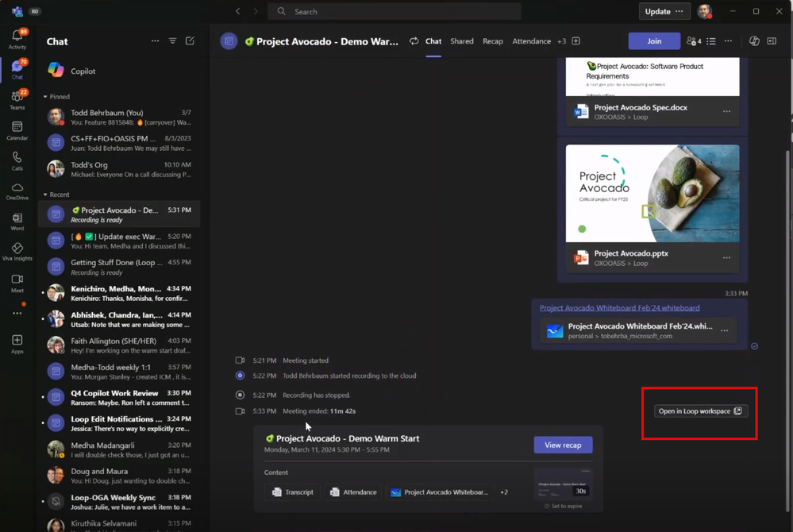Open the Calendar app in left rail

(17, 130)
